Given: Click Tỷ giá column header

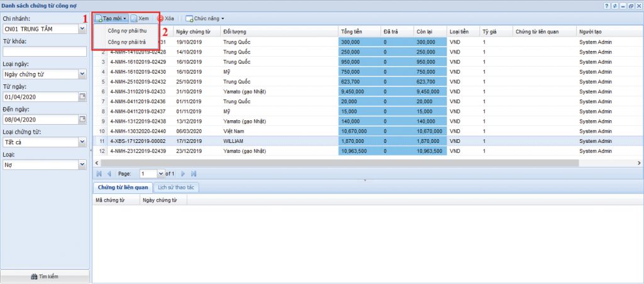Looking at the screenshot, I should coord(496,31).
